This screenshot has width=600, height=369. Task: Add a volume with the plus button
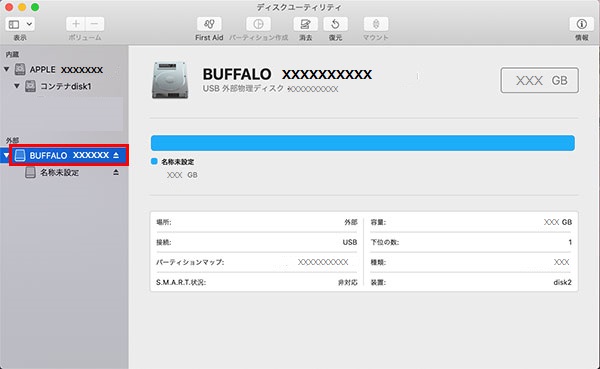click(76, 24)
